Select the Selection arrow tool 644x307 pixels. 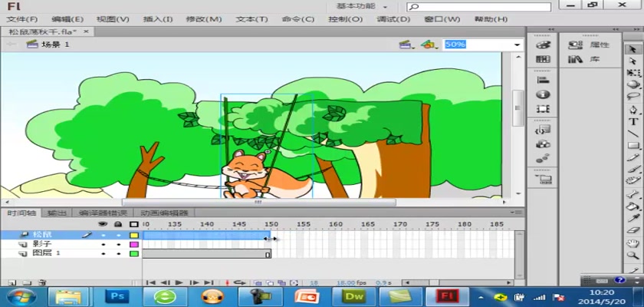633,49
